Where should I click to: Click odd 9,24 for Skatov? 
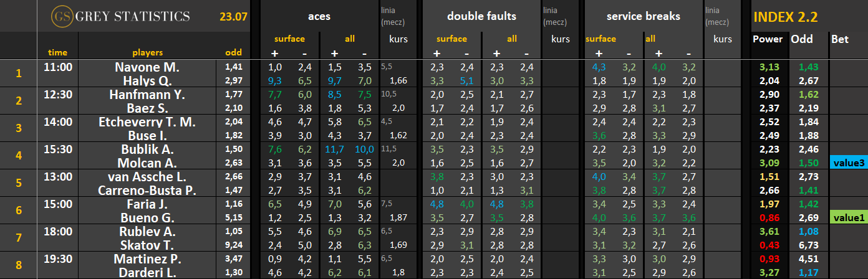coord(233,245)
